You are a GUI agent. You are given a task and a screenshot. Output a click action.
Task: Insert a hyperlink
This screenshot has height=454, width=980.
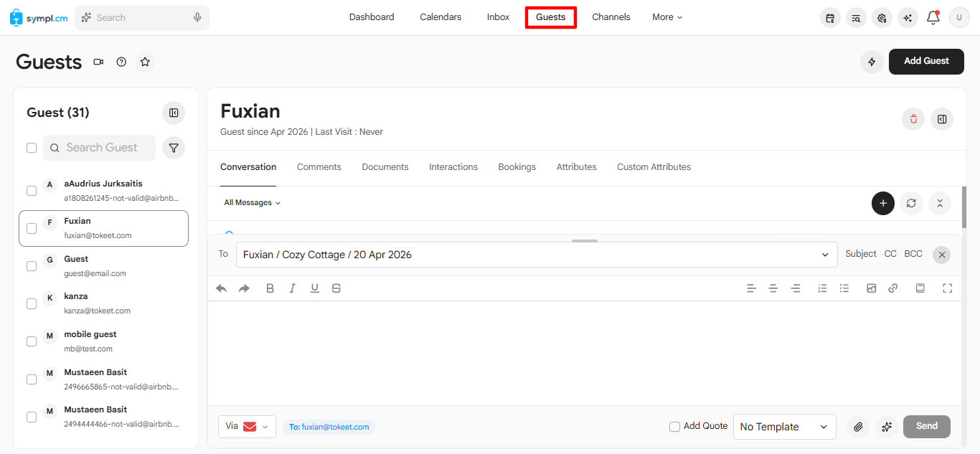[x=893, y=288]
